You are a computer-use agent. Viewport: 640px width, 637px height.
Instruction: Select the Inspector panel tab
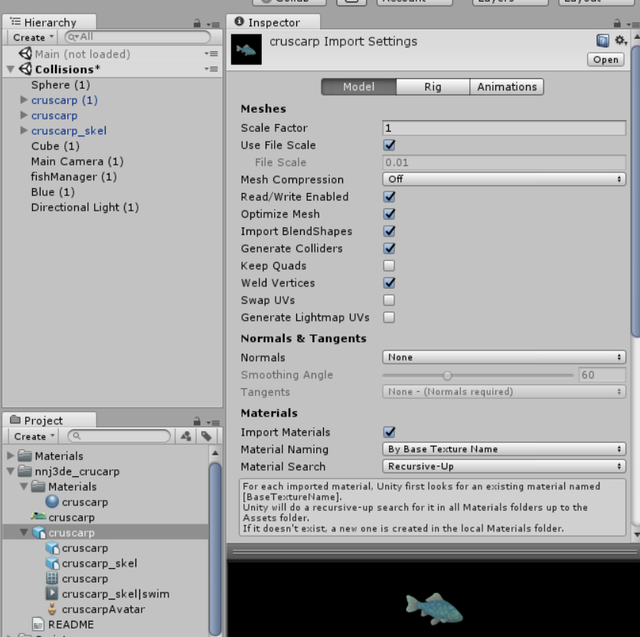(273, 22)
